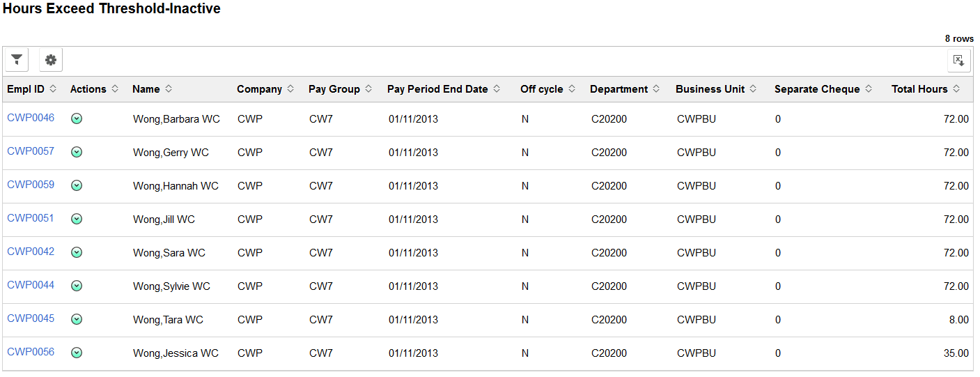Open grid personalization gear settings

point(51,60)
